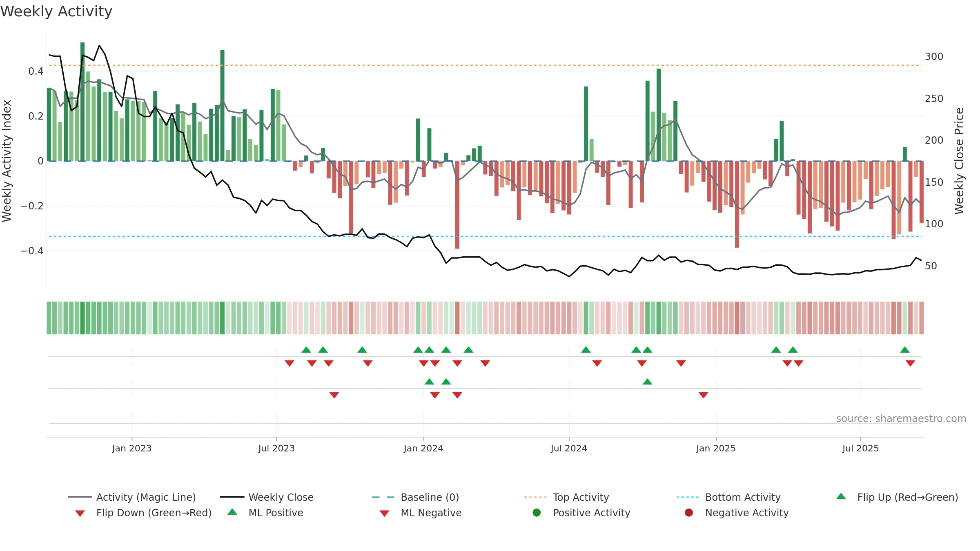Click the Weekly Close Price axis title
The width and height of the screenshot is (980, 551).
coord(959,161)
